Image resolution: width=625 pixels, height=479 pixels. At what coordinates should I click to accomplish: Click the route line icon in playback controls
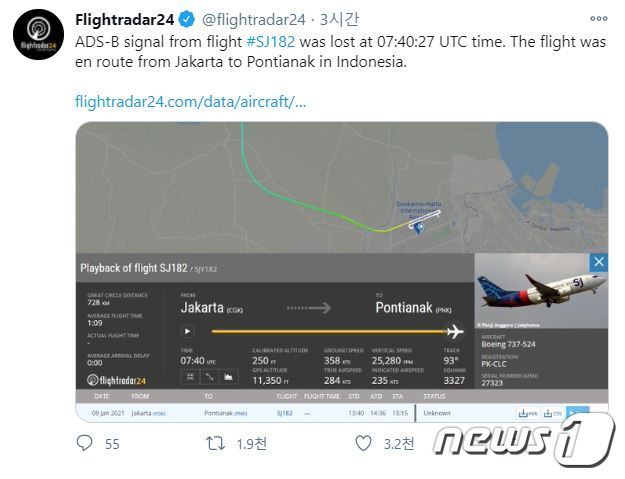[208, 377]
